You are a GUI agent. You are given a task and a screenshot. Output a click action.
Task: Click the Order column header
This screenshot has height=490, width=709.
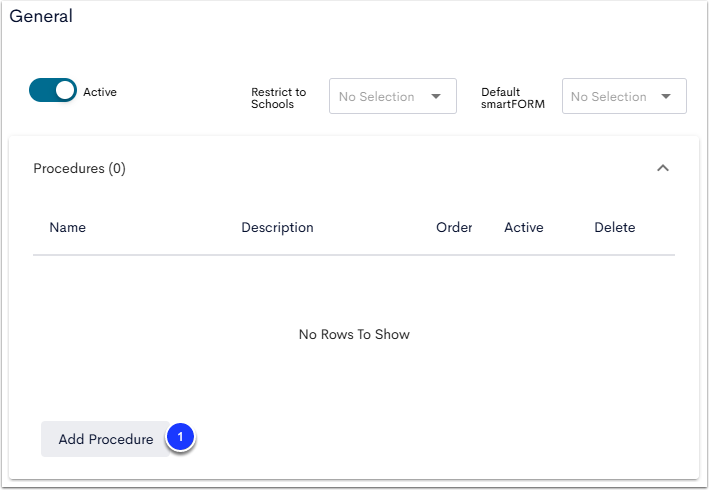tap(454, 227)
